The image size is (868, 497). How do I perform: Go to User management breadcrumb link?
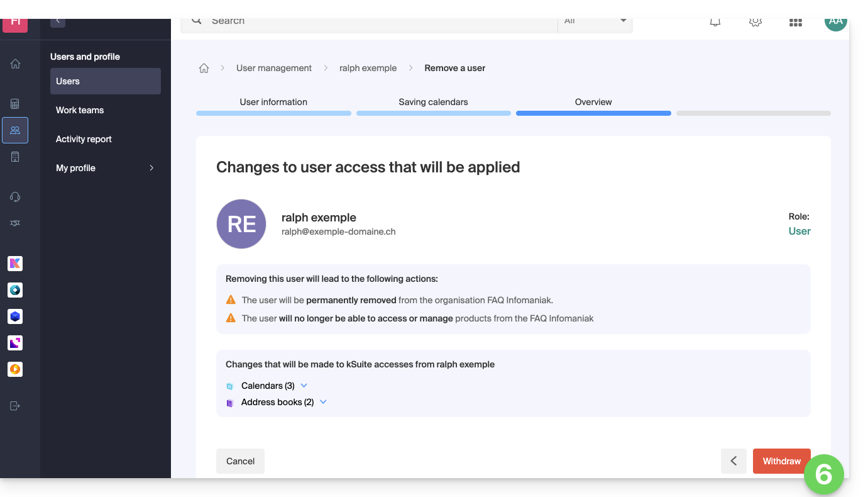click(x=273, y=68)
